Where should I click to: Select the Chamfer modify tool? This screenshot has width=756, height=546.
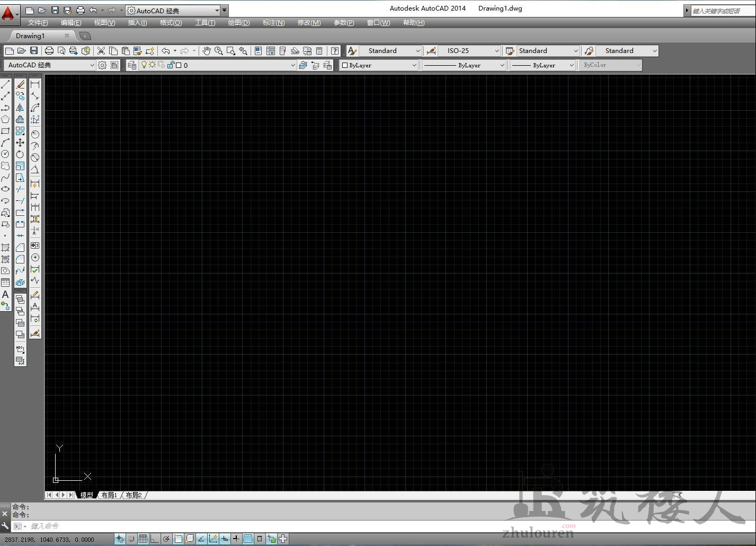pyautogui.click(x=20, y=248)
